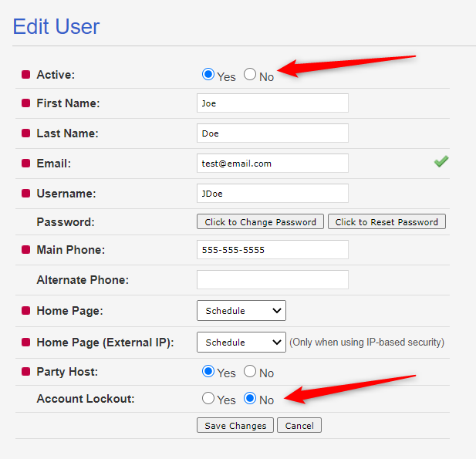476x459 pixels.
Task: Click the Account Lockout label
Action: pos(86,399)
